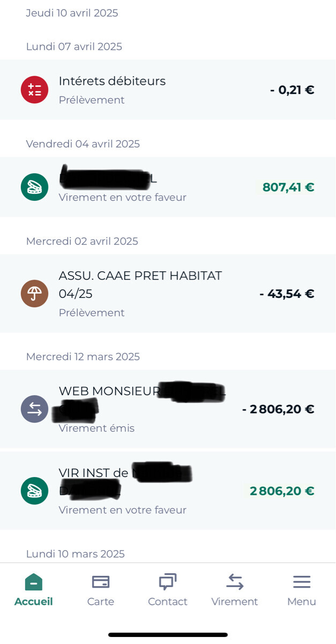Viewport: 336px width, 644px height.
Task: Open ASSU. CAAE PRET HABITAT 04/25 transaction
Action: (140, 284)
